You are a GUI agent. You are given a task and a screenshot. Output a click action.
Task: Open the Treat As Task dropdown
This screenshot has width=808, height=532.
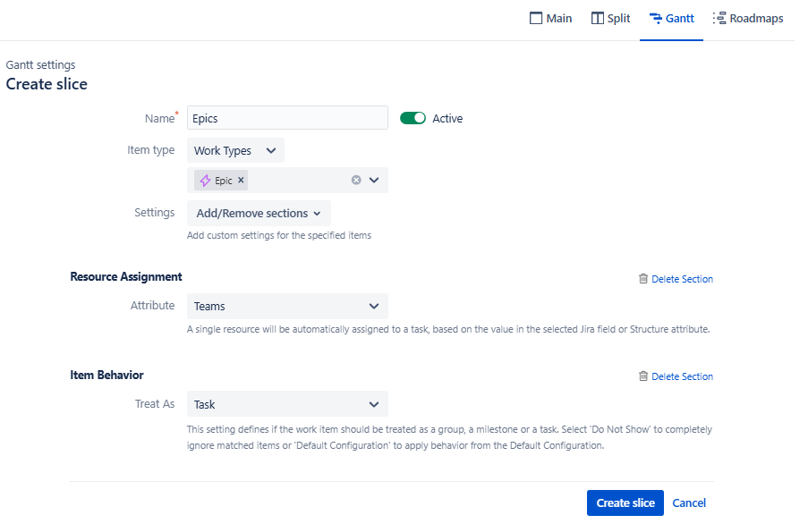pyautogui.click(x=287, y=405)
